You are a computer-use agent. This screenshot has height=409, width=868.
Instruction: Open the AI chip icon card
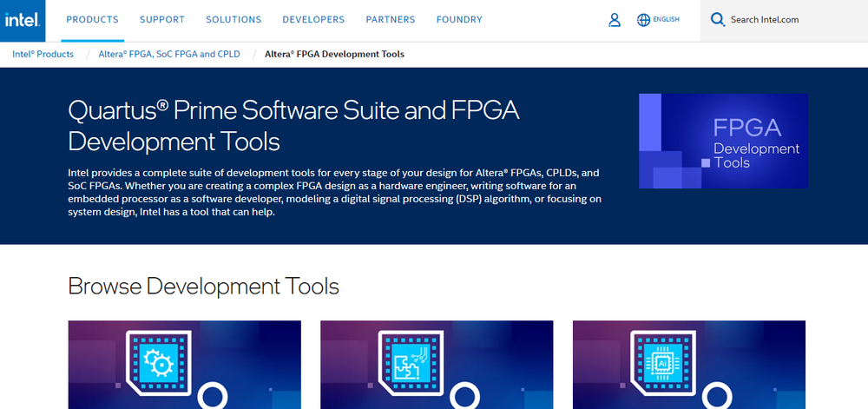tap(689, 365)
